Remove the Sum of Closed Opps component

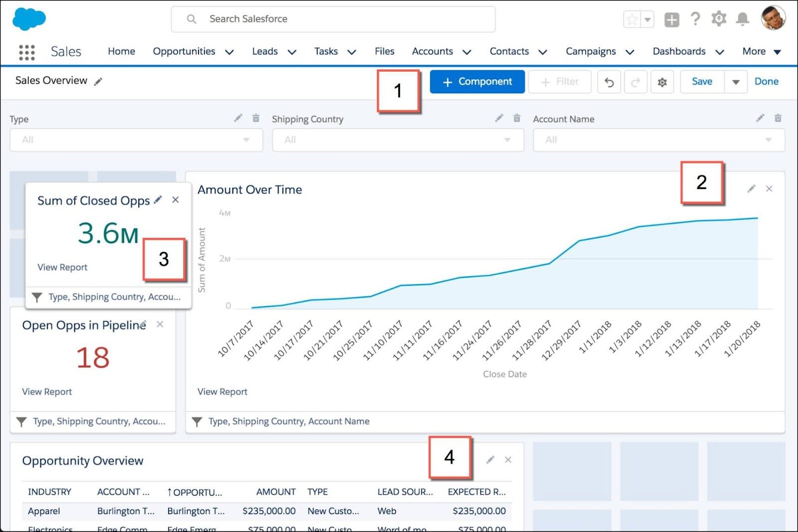coord(176,200)
